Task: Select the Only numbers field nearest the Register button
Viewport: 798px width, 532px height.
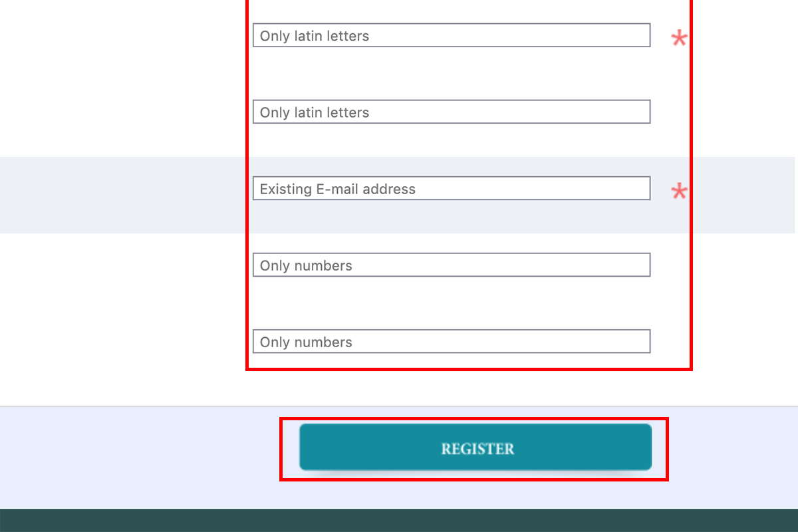Action: tap(452, 341)
